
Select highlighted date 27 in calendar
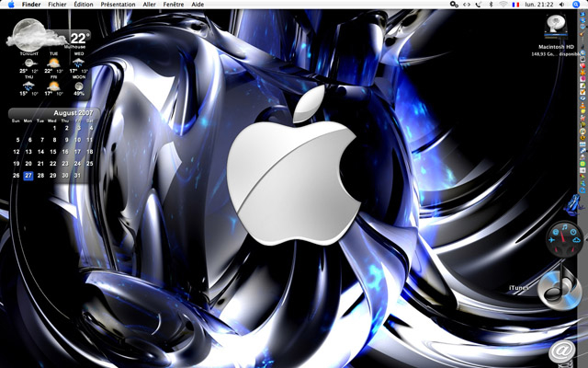pyautogui.click(x=28, y=176)
